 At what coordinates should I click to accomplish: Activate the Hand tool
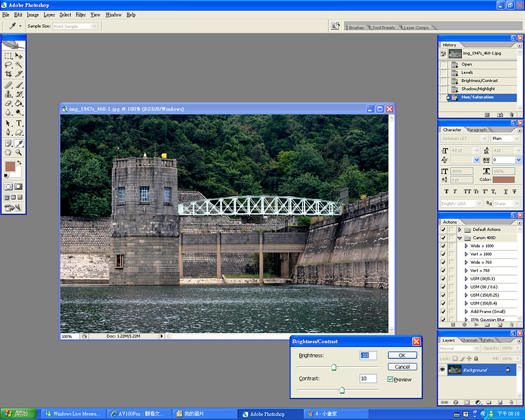tap(9, 152)
